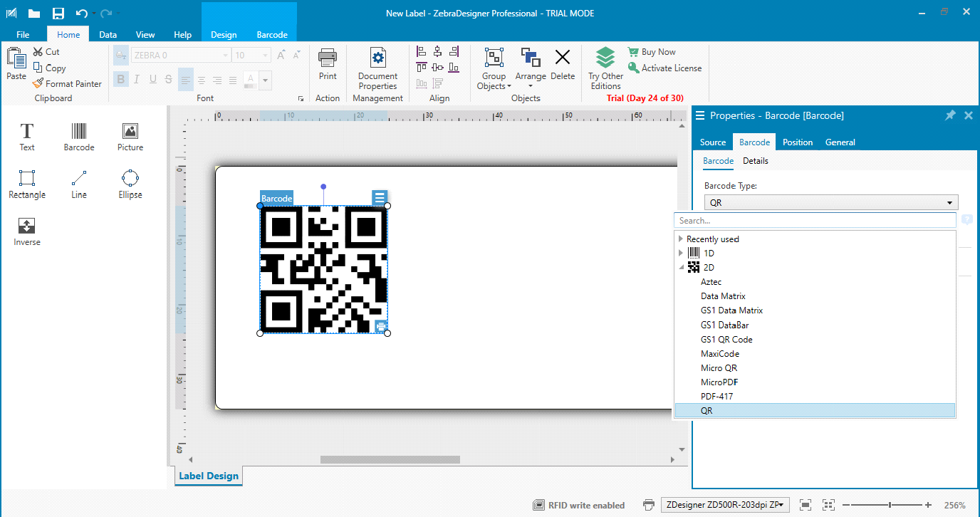Expand the 1D barcode group
This screenshot has width=980, height=517.
[x=681, y=254]
